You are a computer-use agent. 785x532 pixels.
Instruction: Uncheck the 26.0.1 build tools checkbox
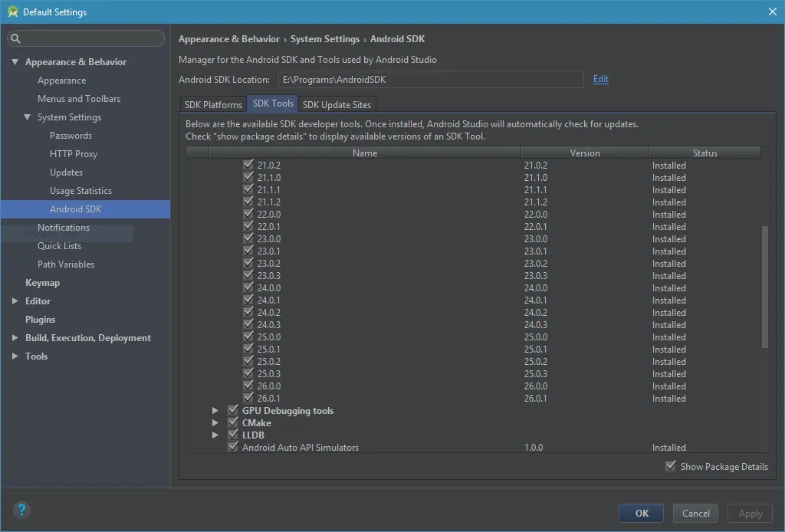point(248,398)
